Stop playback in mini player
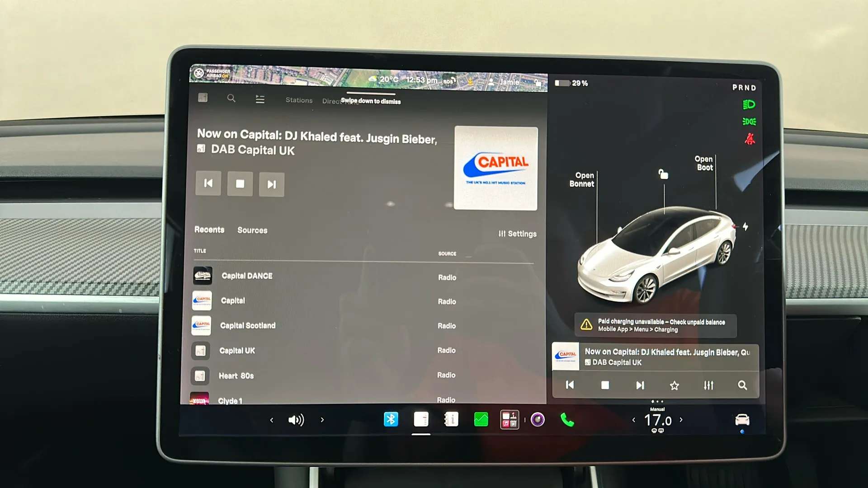 (x=605, y=385)
